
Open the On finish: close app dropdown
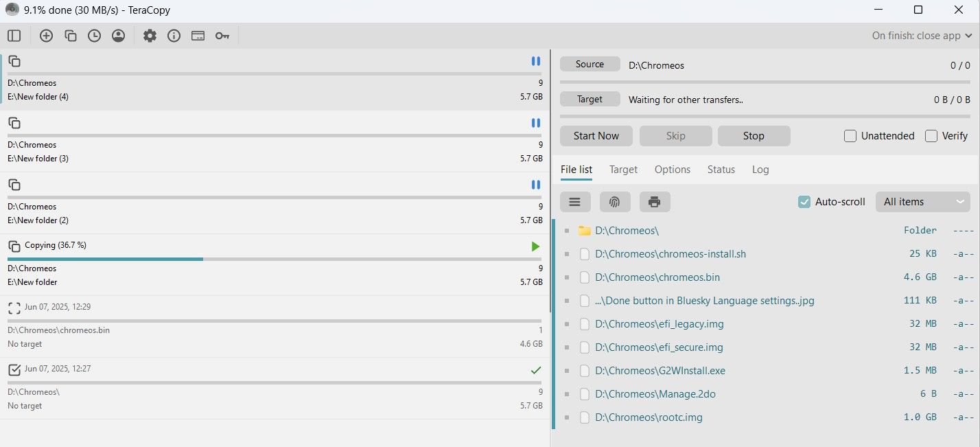point(922,36)
